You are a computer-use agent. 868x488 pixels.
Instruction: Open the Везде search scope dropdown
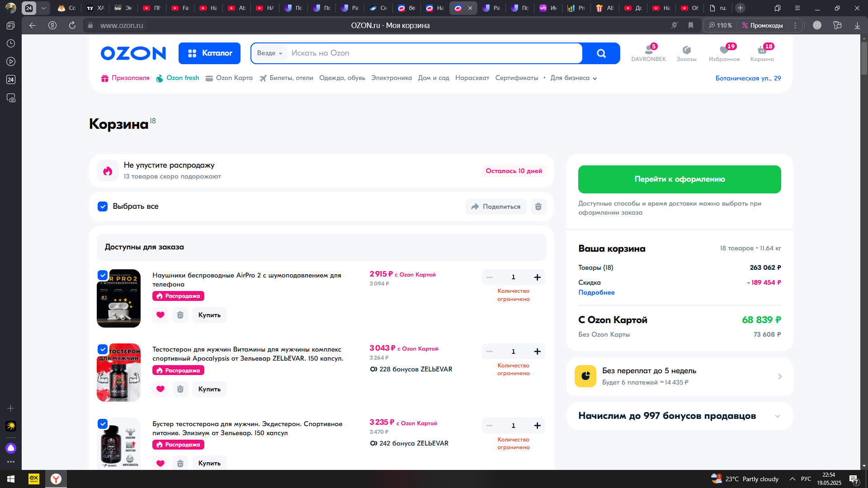click(x=269, y=53)
